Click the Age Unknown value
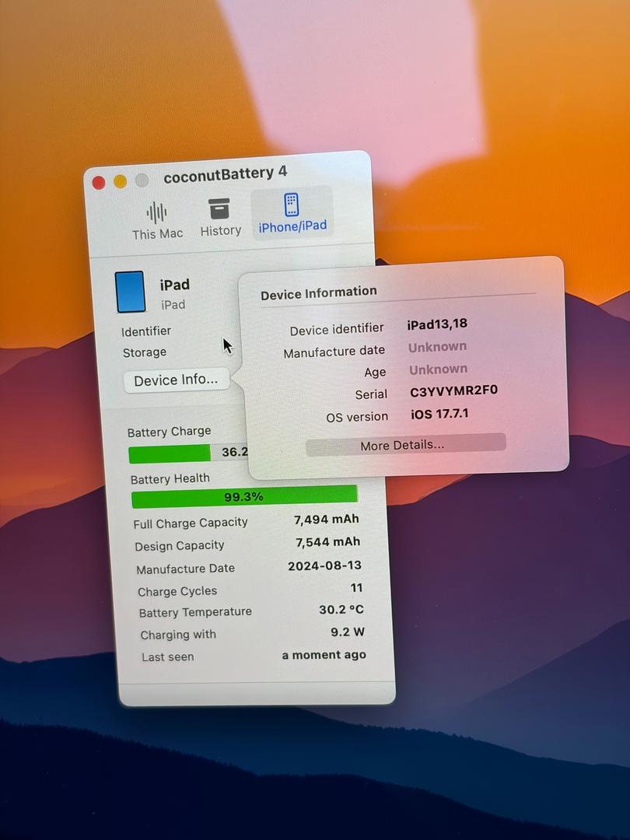This screenshot has width=630, height=840. [x=438, y=369]
